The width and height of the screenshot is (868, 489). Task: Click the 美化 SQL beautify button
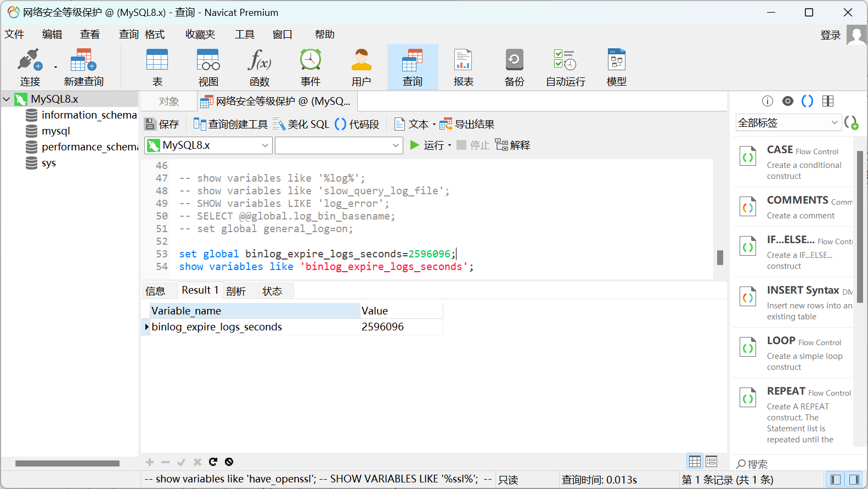pos(301,125)
